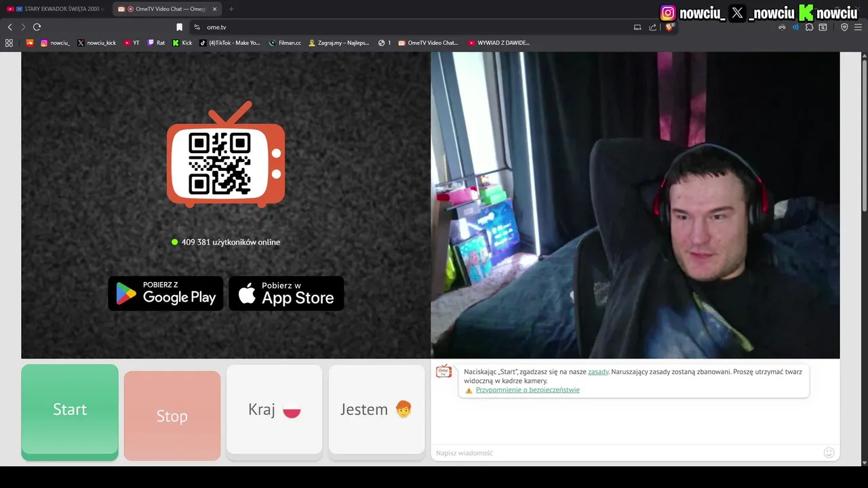The height and width of the screenshot is (488, 868).
Task: Click the 409 381 użytkoników online text
Action: point(231,242)
